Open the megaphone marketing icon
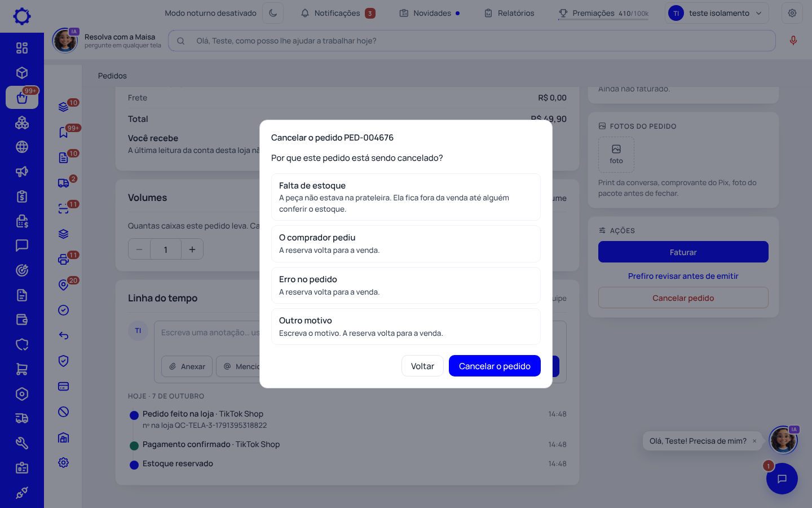 coord(22,172)
